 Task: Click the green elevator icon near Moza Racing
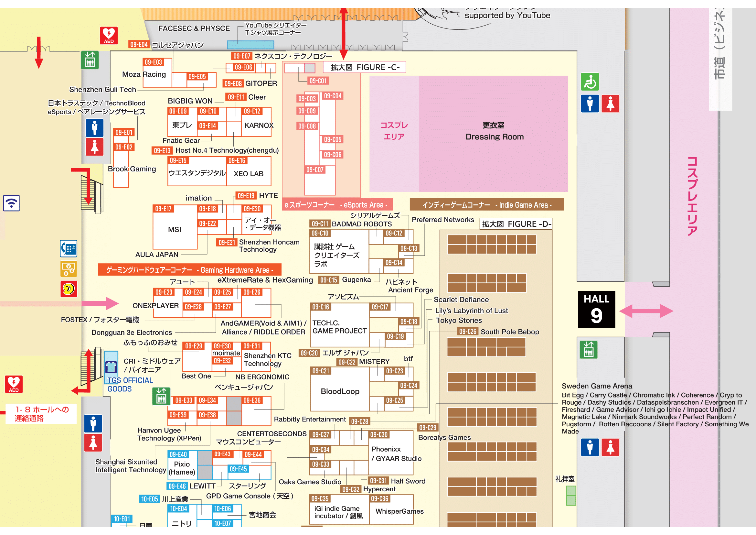90,60
